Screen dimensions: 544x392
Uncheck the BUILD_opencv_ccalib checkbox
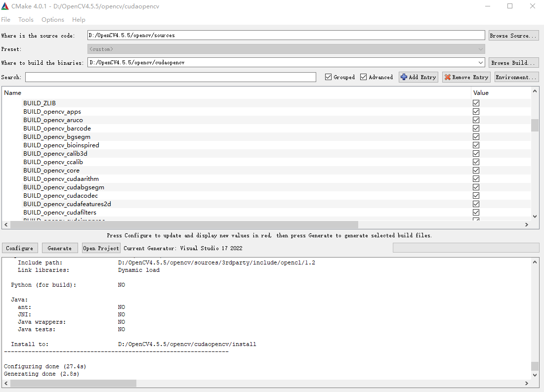476,162
